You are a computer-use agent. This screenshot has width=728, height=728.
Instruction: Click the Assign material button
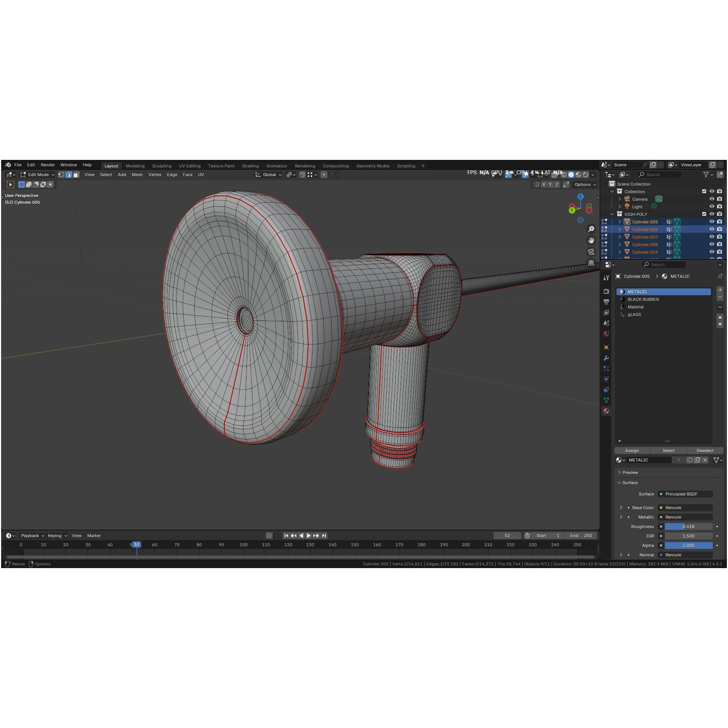(x=632, y=451)
